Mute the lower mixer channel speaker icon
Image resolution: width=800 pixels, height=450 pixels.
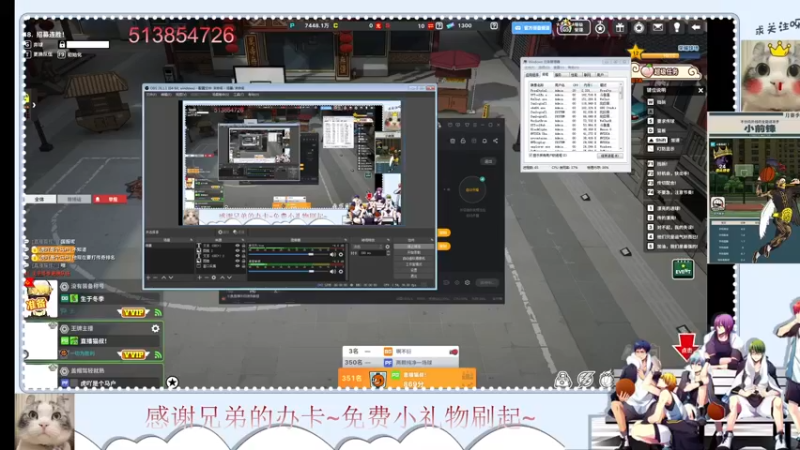tap(333, 271)
